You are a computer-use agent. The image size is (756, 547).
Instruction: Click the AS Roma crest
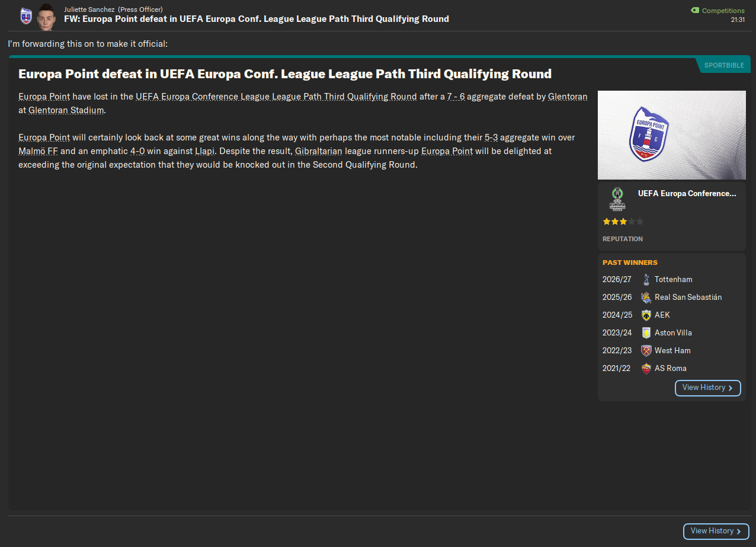click(646, 368)
